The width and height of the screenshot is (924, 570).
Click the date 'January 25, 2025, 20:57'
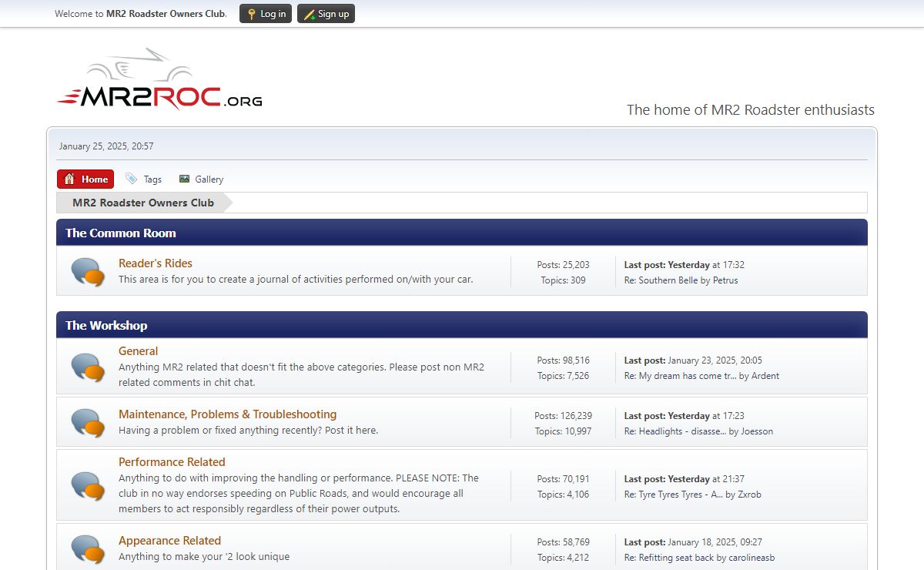(x=106, y=146)
